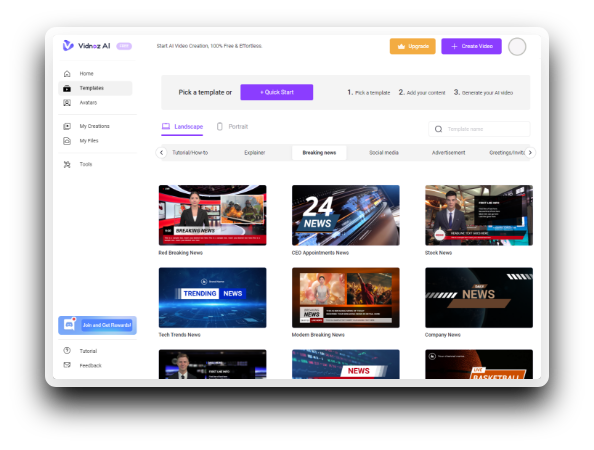Viewport: 594px width, 450px height.
Task: Select the Advertisement category
Action: (x=449, y=153)
